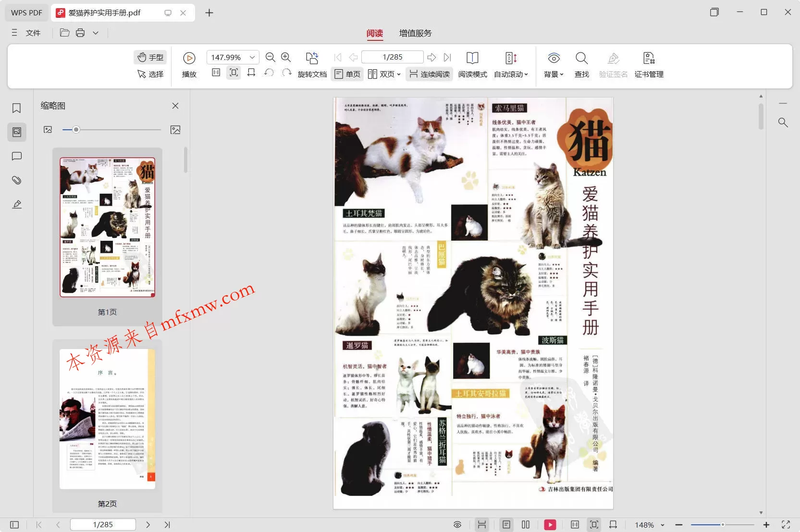Jump to last page in toolbar
This screenshot has width=800, height=532.
click(x=447, y=57)
